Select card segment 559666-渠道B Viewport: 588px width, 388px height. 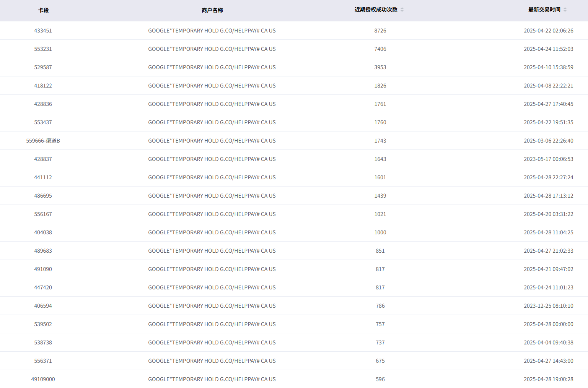43,141
